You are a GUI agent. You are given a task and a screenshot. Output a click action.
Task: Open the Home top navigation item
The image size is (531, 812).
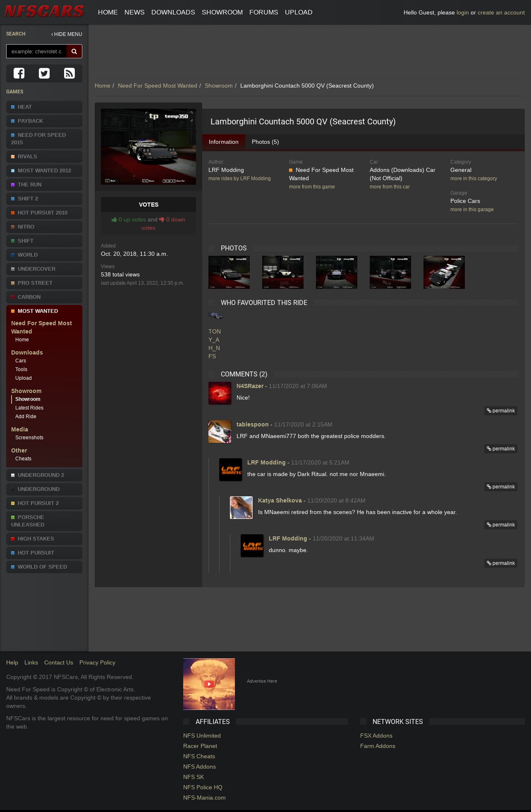tap(108, 12)
